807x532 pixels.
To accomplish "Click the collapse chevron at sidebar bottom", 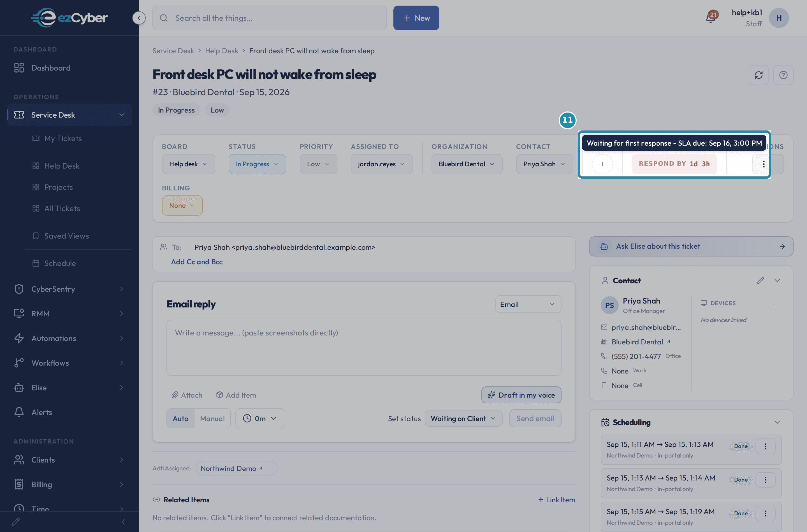I will (x=123, y=522).
